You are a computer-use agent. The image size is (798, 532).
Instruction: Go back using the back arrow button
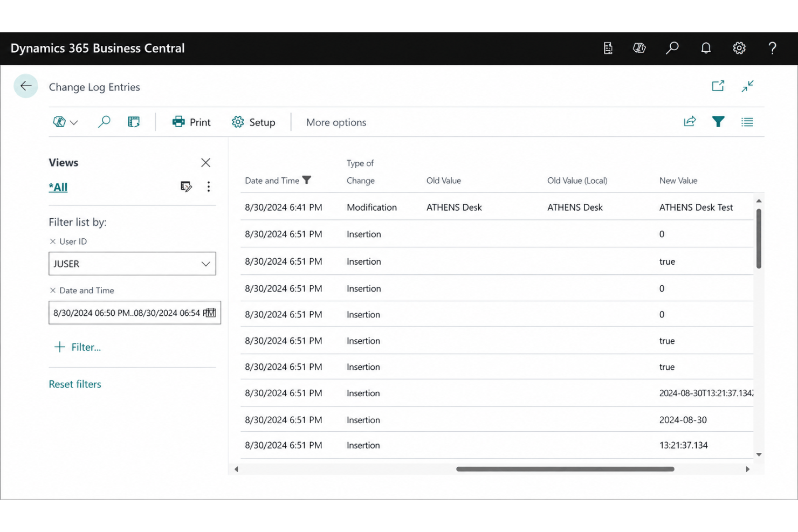click(25, 86)
